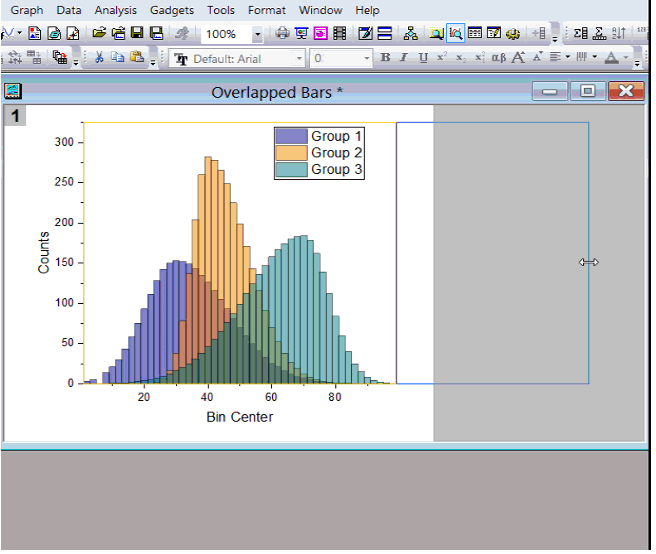
Task: Save the project with the floppy icon
Action: [137, 33]
